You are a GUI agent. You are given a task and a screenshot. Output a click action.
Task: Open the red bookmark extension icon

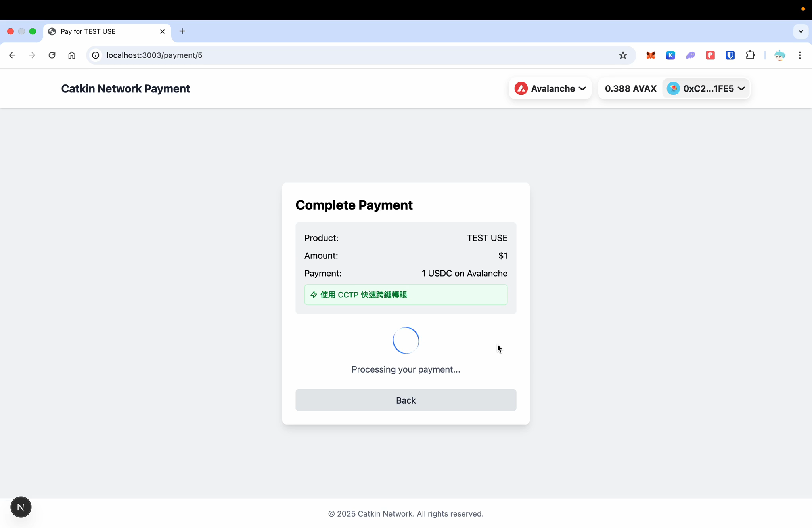coord(710,55)
